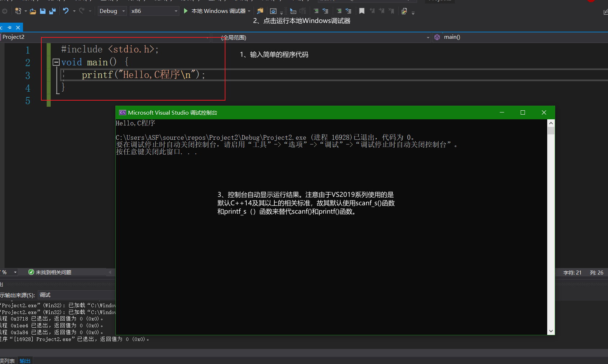
Task: Switch to the 输出 bottom tab
Action: pos(25,361)
